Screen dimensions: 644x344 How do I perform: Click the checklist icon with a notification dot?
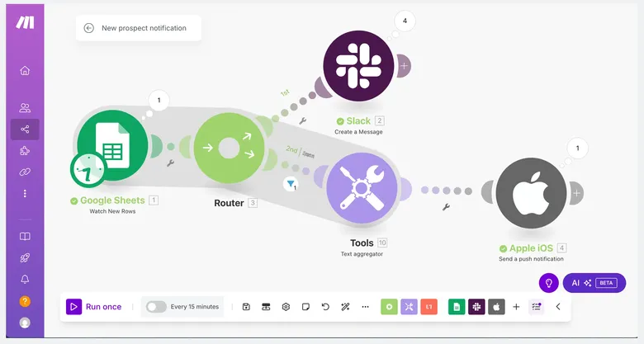click(537, 307)
